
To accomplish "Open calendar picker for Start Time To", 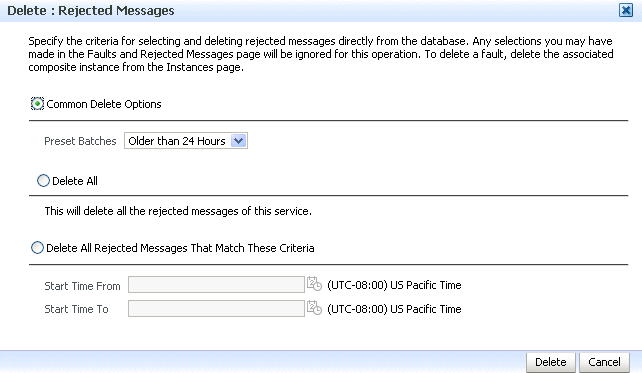I will (x=314, y=308).
